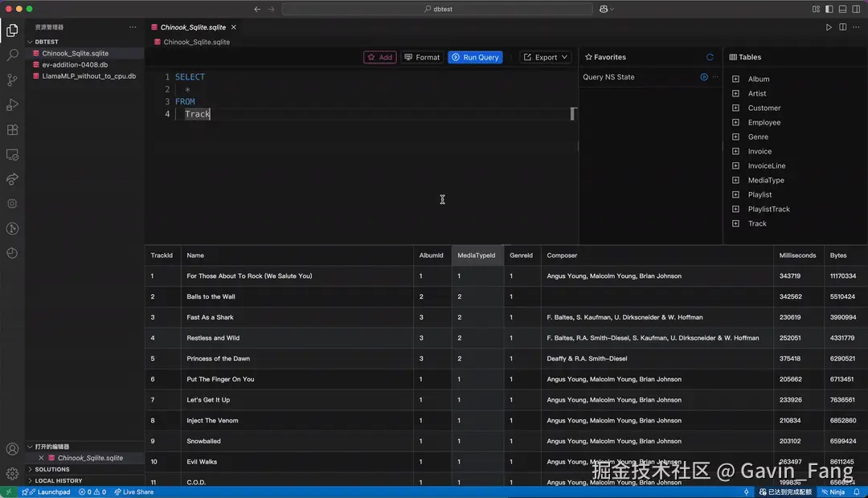868x498 pixels.
Task: Click errors and warnings status indicator
Action: pyautogui.click(x=92, y=492)
